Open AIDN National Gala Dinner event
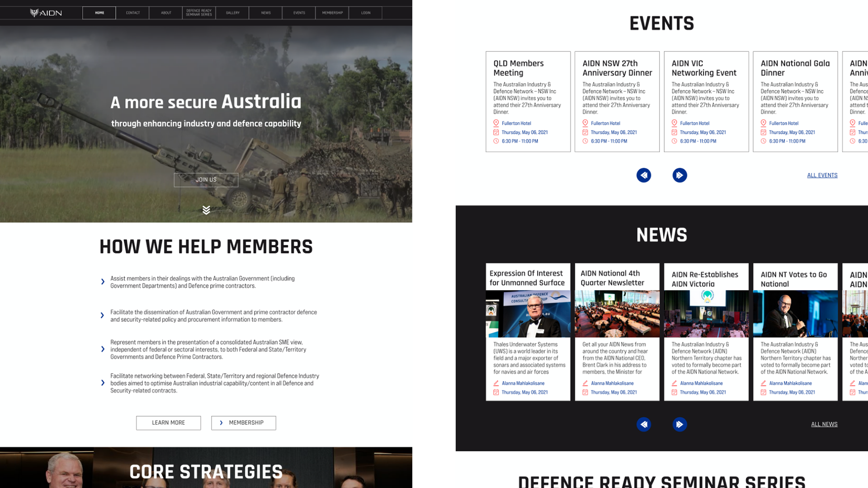Viewport: 868px width, 488px height. click(x=795, y=102)
